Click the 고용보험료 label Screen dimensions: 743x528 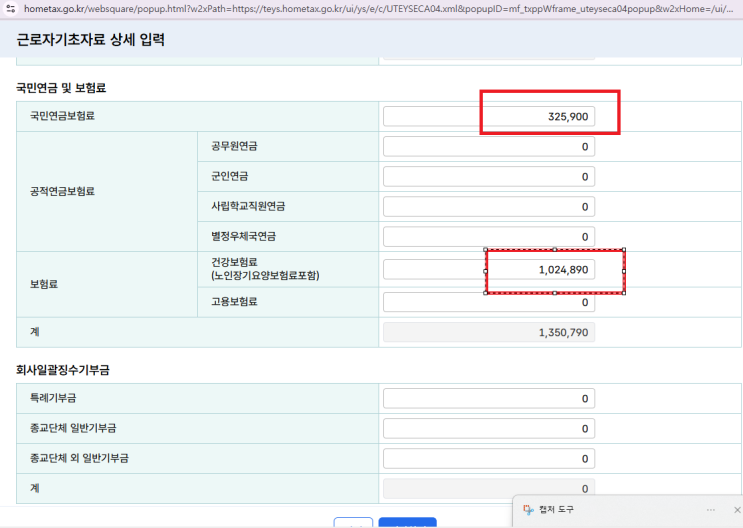(235, 301)
